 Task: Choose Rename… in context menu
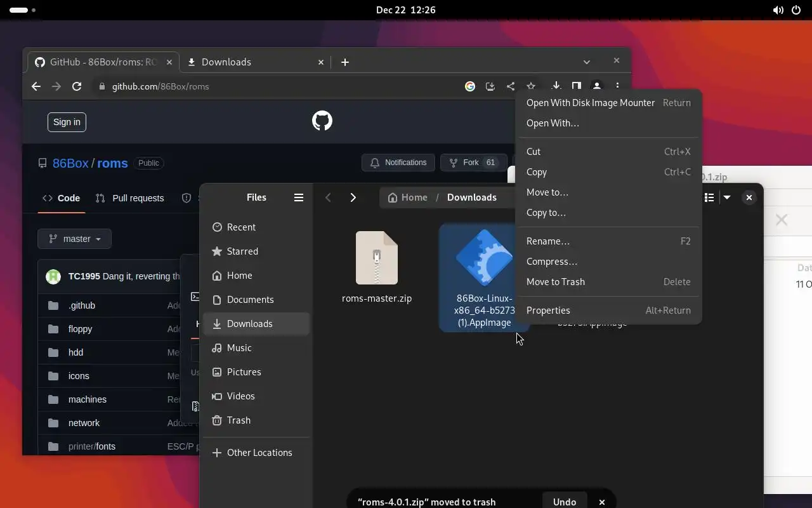click(x=608, y=241)
